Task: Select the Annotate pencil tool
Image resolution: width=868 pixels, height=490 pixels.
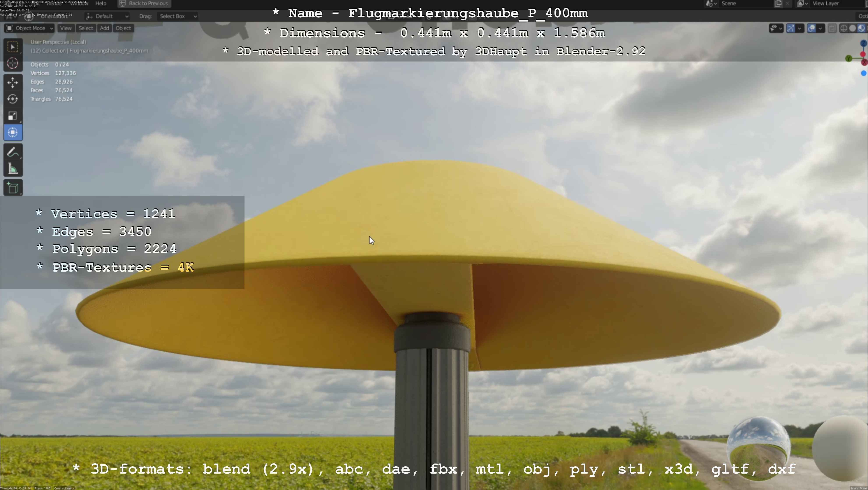Action: (x=13, y=152)
